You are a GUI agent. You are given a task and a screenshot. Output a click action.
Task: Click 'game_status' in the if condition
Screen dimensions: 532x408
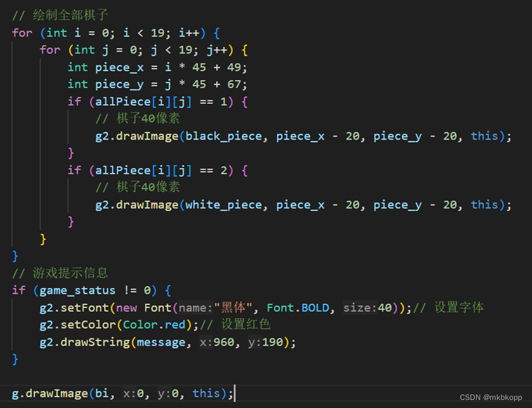(77, 290)
